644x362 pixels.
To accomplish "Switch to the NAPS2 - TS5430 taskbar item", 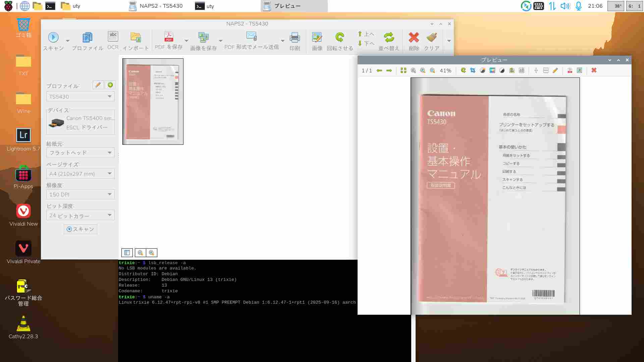I will click(157, 6).
